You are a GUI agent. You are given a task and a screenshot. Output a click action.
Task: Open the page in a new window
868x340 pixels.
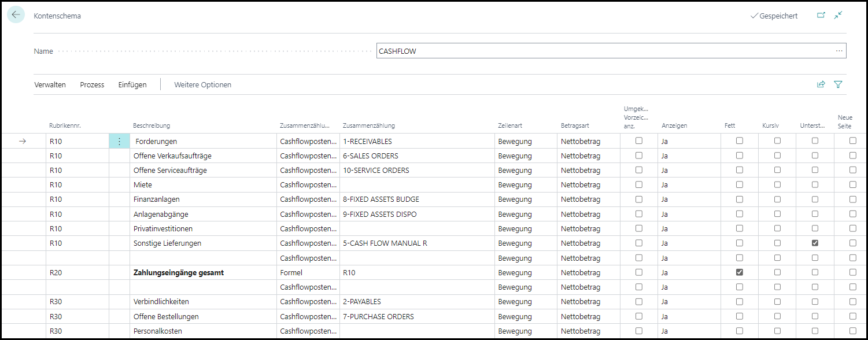(821, 15)
